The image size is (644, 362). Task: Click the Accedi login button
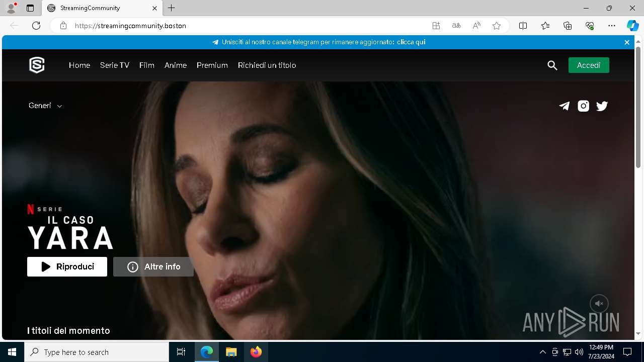589,65
